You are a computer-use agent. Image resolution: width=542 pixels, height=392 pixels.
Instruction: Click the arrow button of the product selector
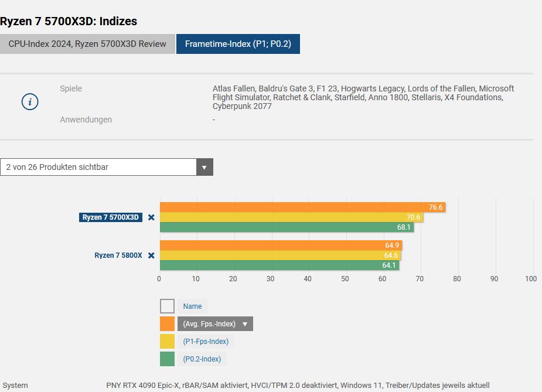(204, 168)
